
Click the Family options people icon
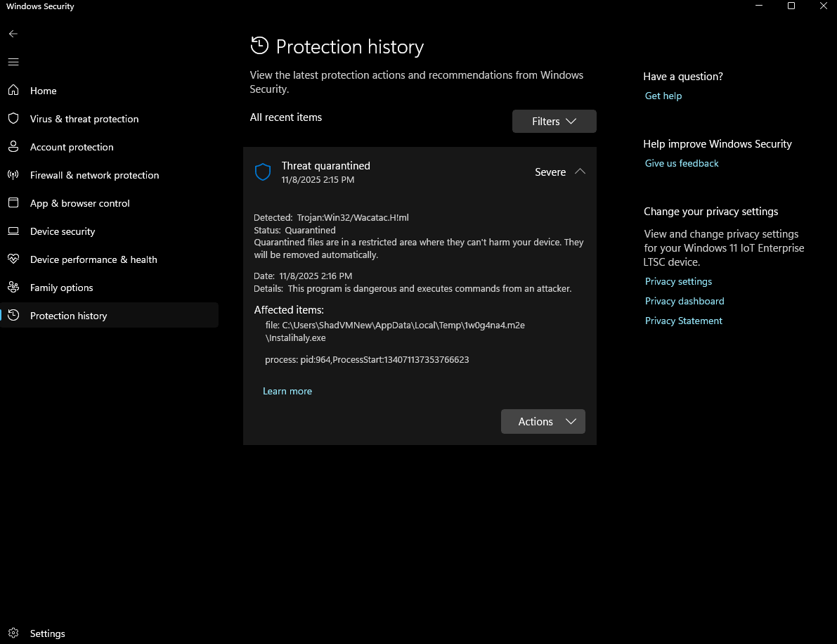point(13,288)
